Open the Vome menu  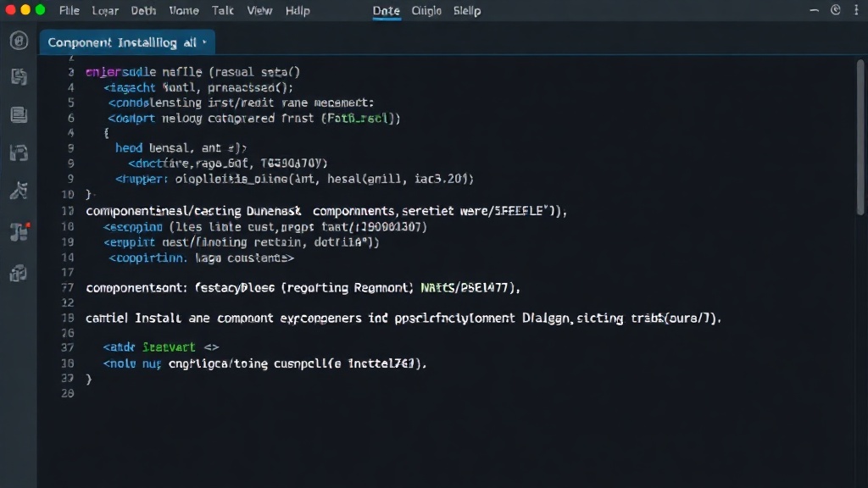(x=184, y=10)
